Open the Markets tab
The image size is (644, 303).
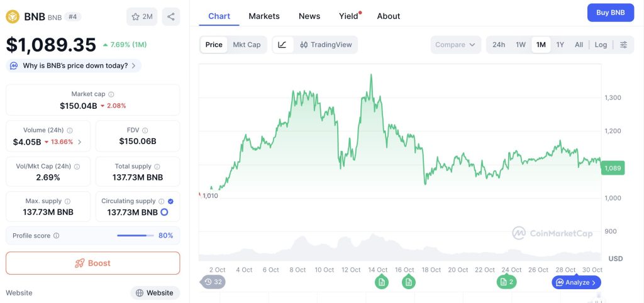(x=264, y=16)
